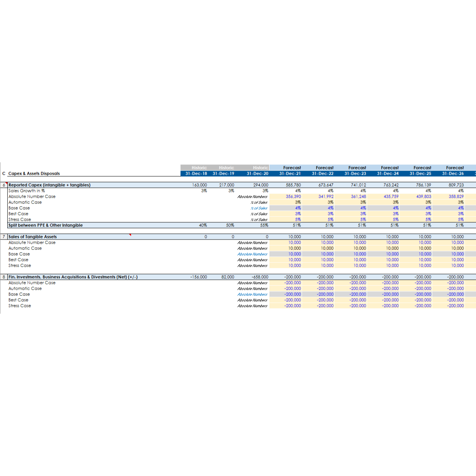The image size is (476, 476).
Task: Click the Capex & Assets Disposals section heading
Action: 34,174
